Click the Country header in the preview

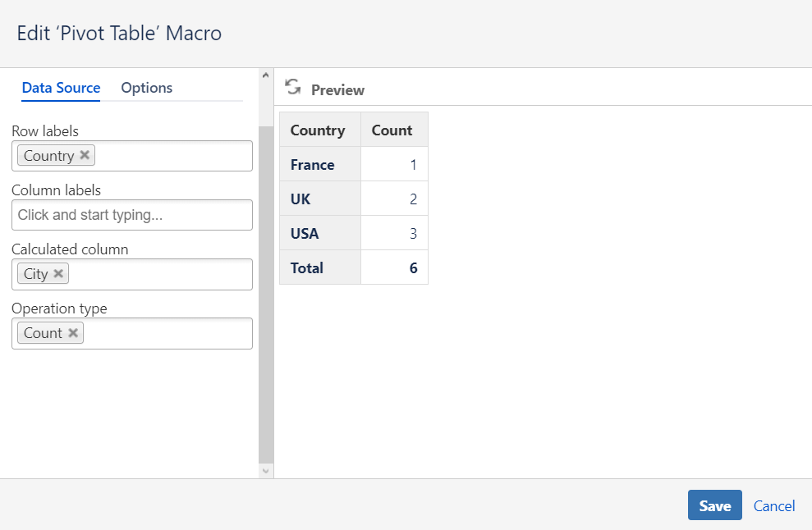[319, 129]
